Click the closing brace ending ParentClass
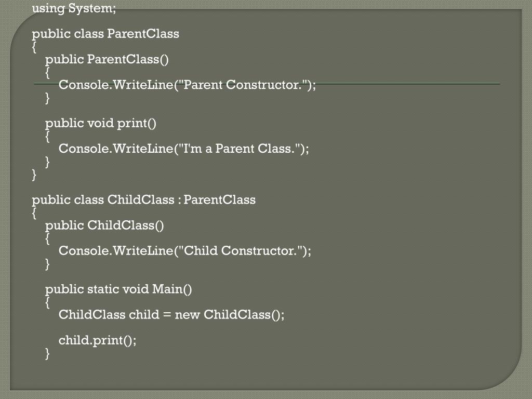The width and height of the screenshot is (532, 399). (34, 175)
